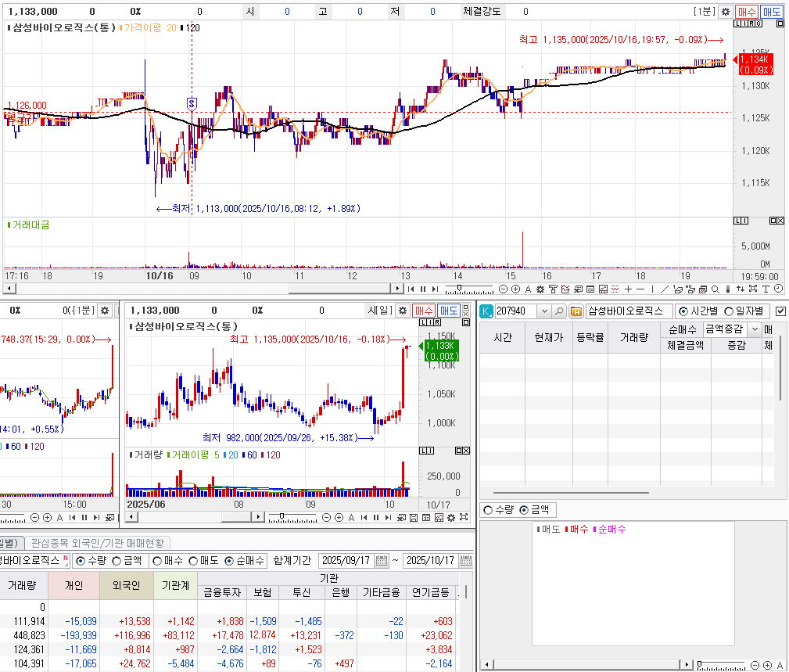The width and height of the screenshot is (789, 672).
Task: Click clock icon at main toolbar end
Action: tap(778, 289)
